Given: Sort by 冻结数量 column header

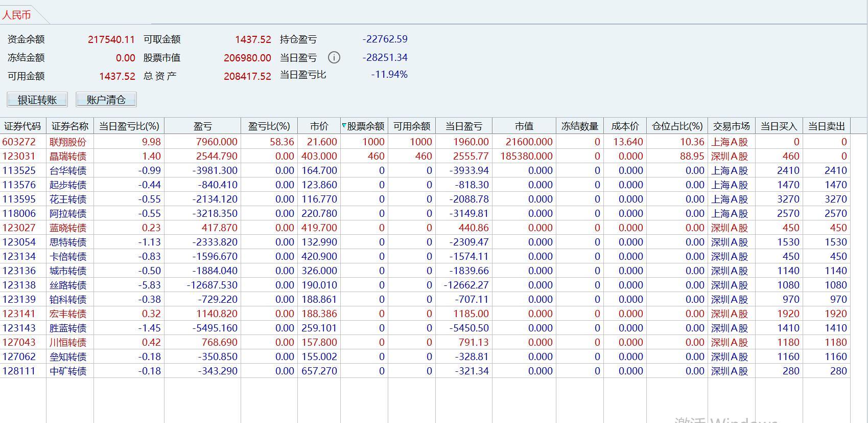Looking at the screenshot, I should point(580,126).
